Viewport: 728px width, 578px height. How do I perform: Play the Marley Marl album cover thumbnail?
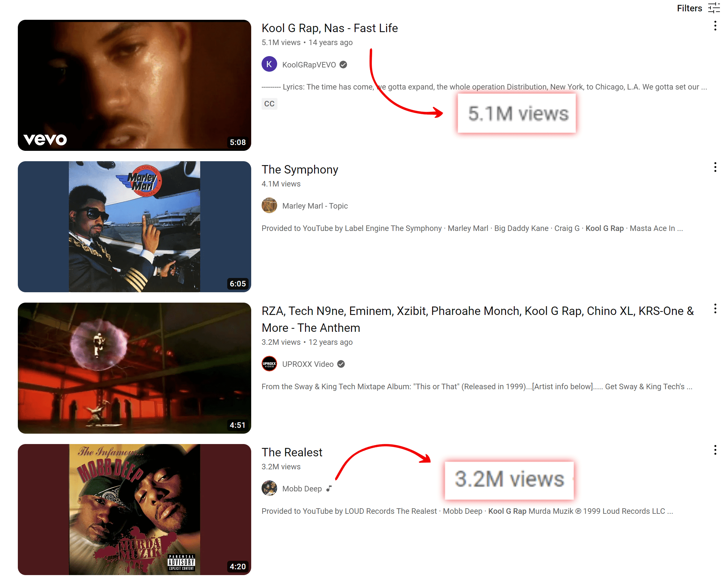pyautogui.click(x=135, y=226)
